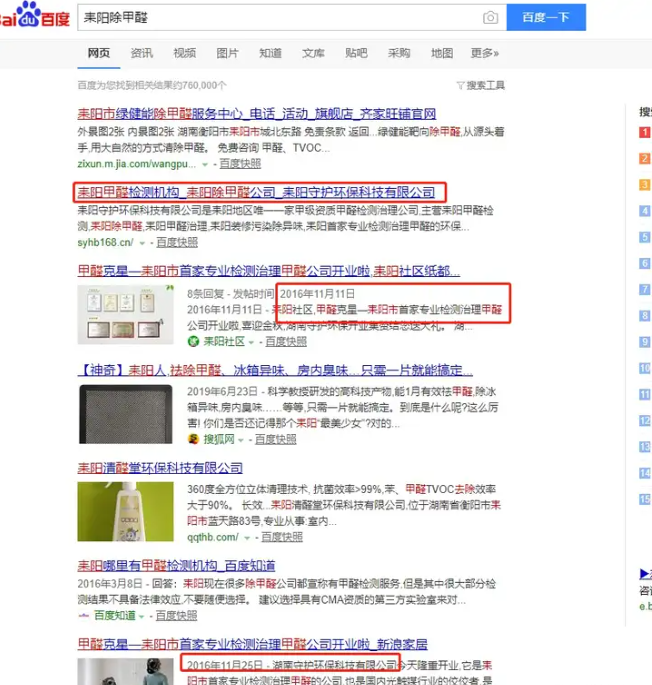Screen dimensions: 652x685
Task: Click hot search rank 7 badge
Action: [x=645, y=289]
